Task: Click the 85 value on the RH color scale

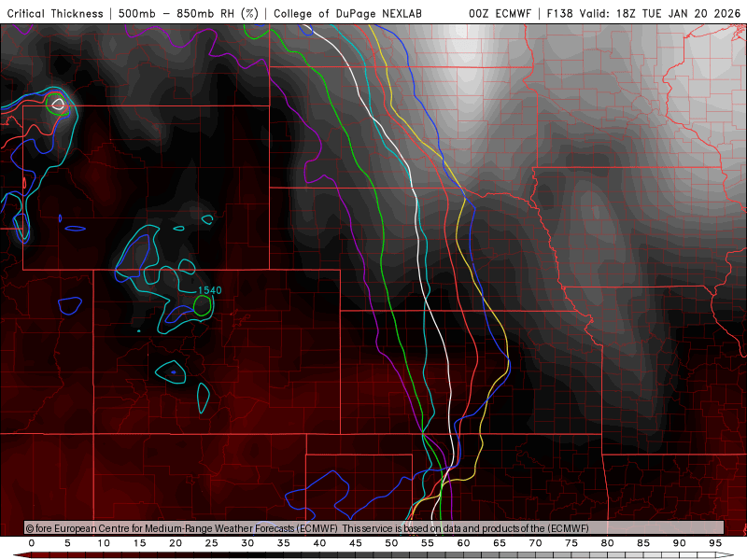Action: [x=643, y=543]
